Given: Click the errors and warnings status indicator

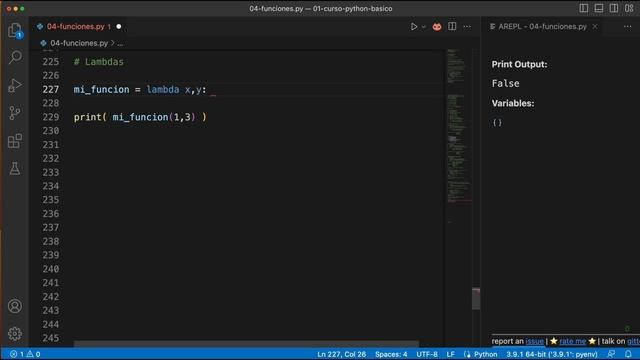Looking at the screenshot, I should 25,354.
